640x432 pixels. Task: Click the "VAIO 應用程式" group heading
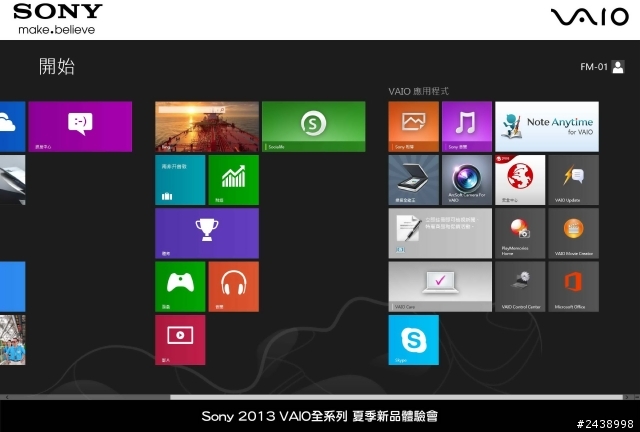[418, 91]
